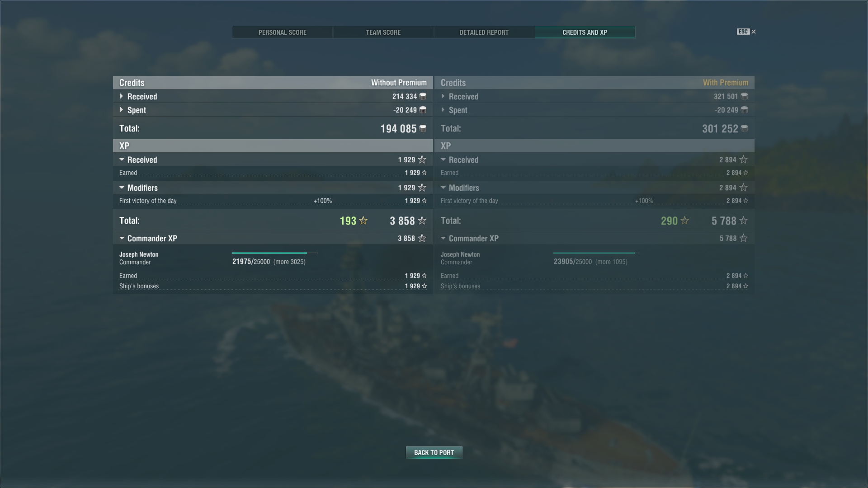The height and width of the screenshot is (488, 868).
Task: Click the star icon on Commander XP 3 858 row
Action: click(x=422, y=238)
